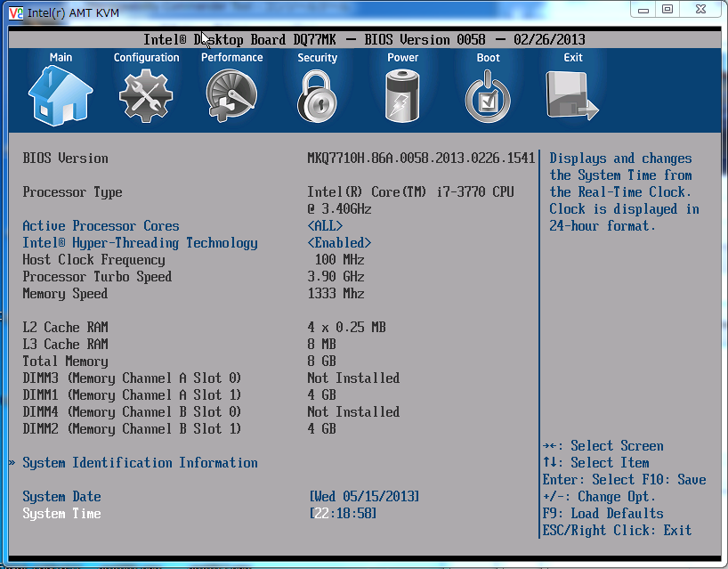The height and width of the screenshot is (569, 728).
Task: Switch to the Security tab label
Action: [x=317, y=58]
